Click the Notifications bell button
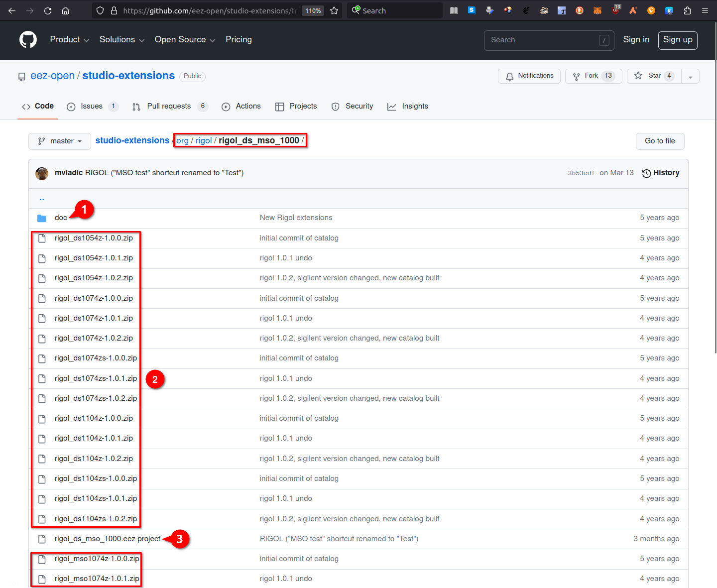The image size is (717, 588). coord(529,76)
